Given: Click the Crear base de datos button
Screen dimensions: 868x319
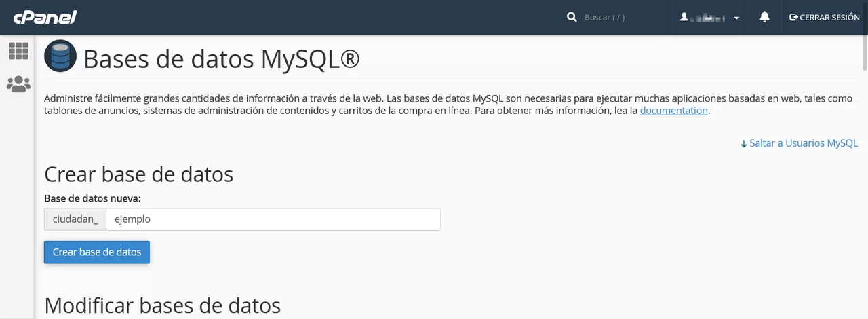Looking at the screenshot, I should [97, 252].
